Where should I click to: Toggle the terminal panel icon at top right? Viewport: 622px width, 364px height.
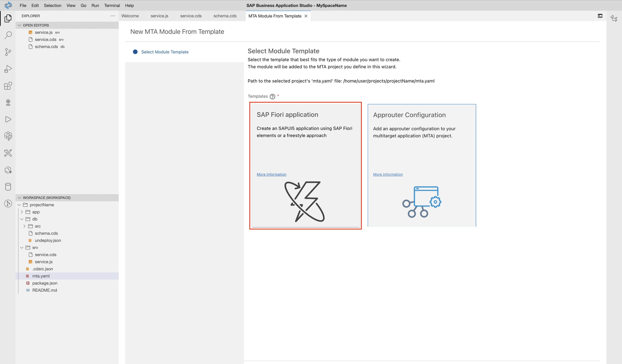pyautogui.click(x=600, y=16)
